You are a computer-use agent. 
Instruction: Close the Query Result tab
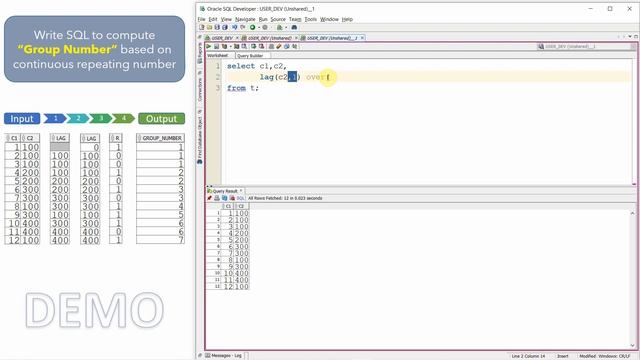[x=241, y=191]
